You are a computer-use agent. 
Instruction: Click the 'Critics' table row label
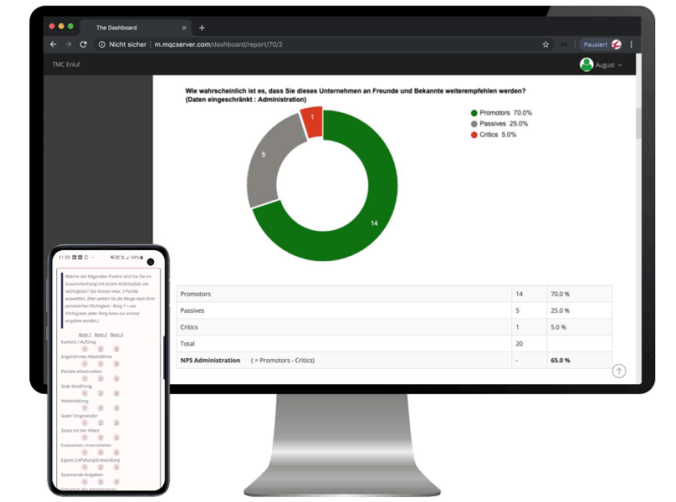pyautogui.click(x=189, y=327)
